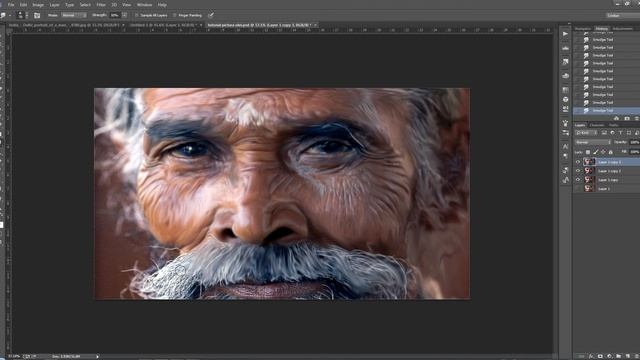
Task: Expand the collapsed panel dock arrows
Action: (x=569, y=24)
